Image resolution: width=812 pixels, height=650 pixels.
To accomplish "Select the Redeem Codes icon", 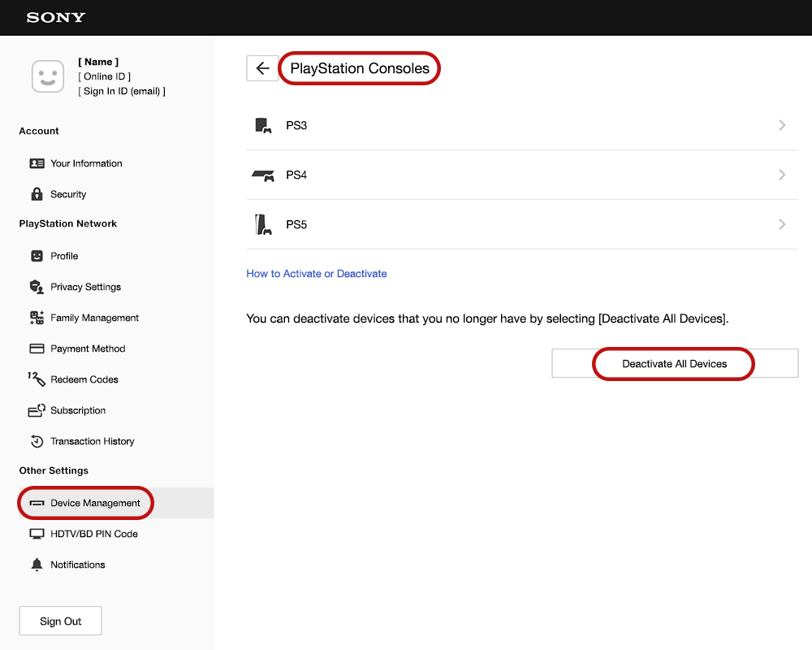I will [38, 379].
